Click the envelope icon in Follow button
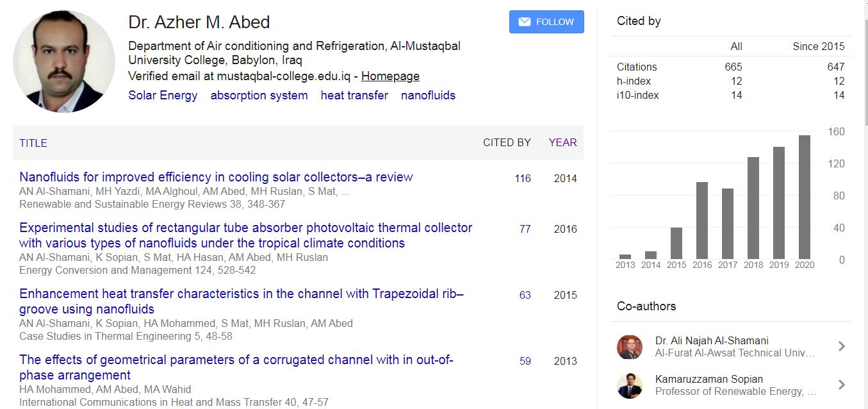 coord(525,22)
